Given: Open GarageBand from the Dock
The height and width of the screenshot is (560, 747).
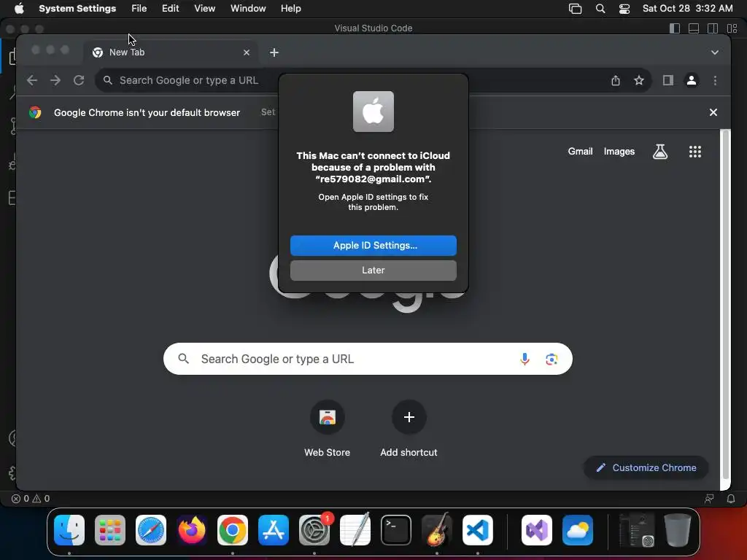Looking at the screenshot, I should 437,530.
